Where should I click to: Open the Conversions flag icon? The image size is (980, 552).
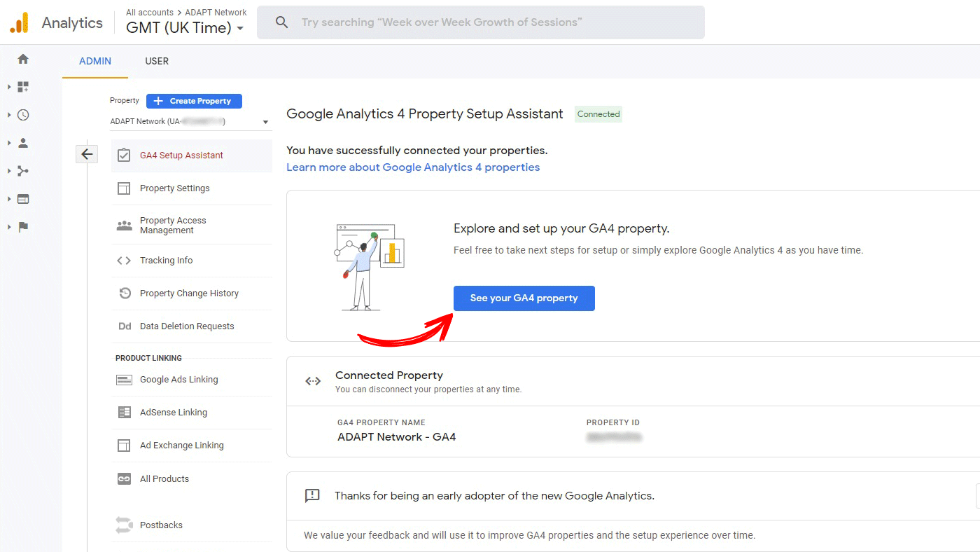[x=23, y=227]
